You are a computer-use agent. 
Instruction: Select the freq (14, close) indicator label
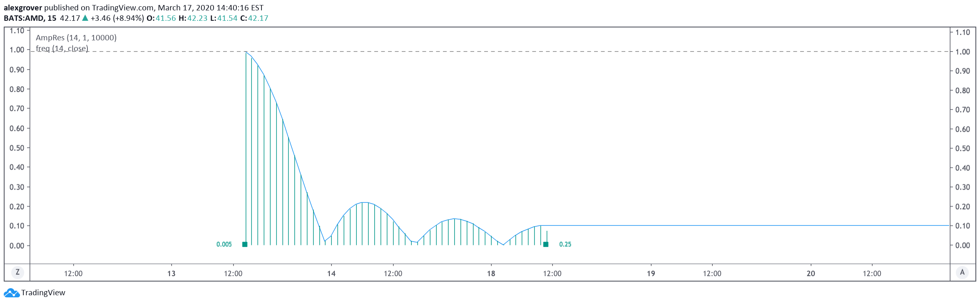pyautogui.click(x=62, y=48)
